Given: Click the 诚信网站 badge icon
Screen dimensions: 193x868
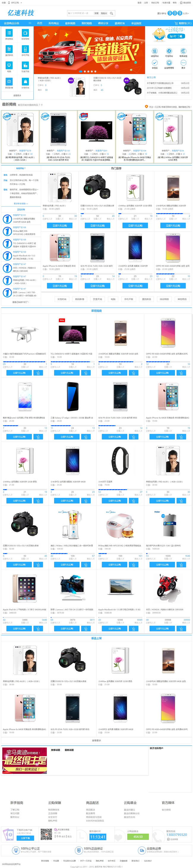Looking at the screenshot, I should (155, 51).
